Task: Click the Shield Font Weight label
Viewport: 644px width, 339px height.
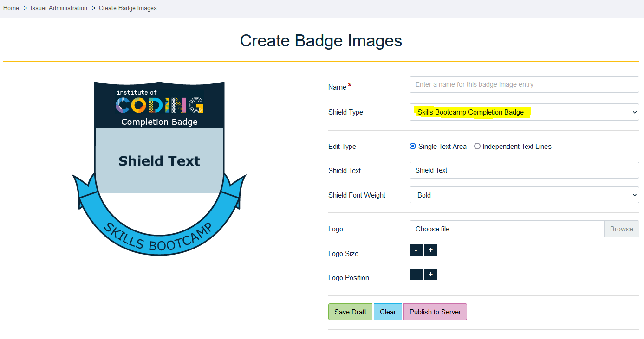Action: tap(357, 195)
